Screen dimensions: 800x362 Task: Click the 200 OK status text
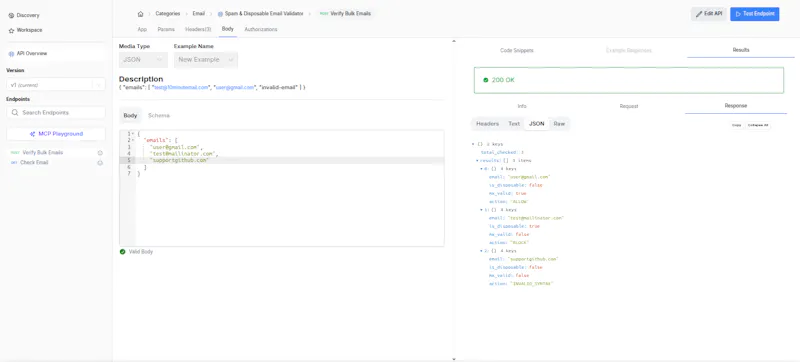[503, 80]
